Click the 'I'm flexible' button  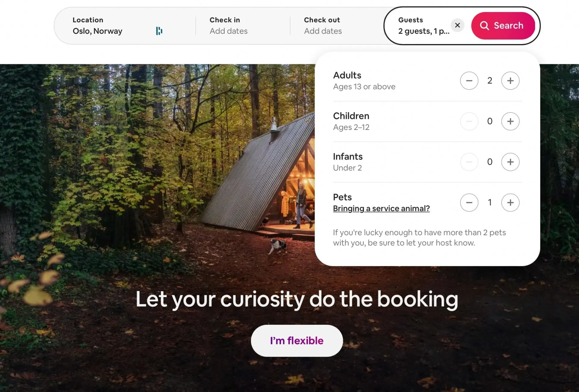pyautogui.click(x=296, y=341)
